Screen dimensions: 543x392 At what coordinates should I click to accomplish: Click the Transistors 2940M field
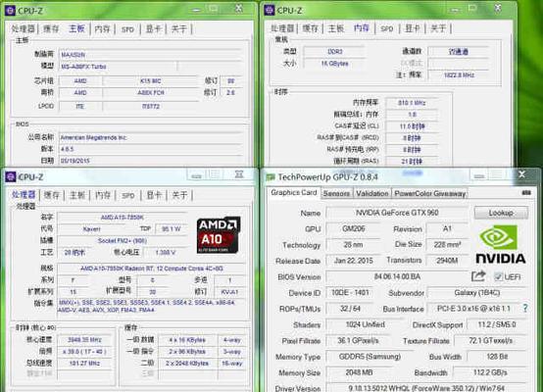click(447, 261)
